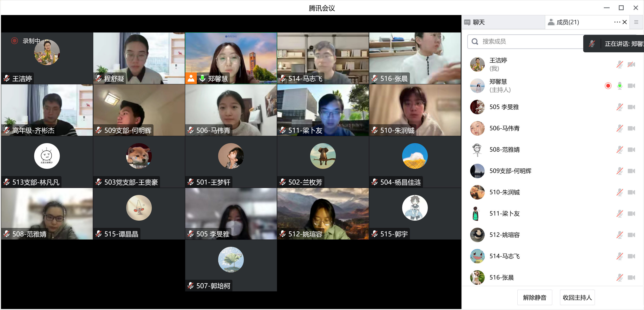The image size is (644, 310).
Task: Click the orange host badge on 郑馨慧's video
Action: [191, 78]
